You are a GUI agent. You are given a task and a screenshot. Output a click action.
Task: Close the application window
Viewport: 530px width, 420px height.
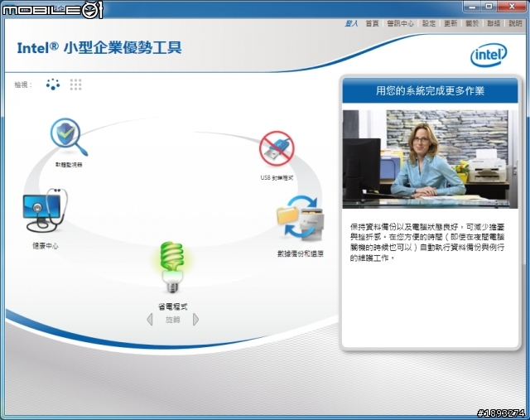512,7
